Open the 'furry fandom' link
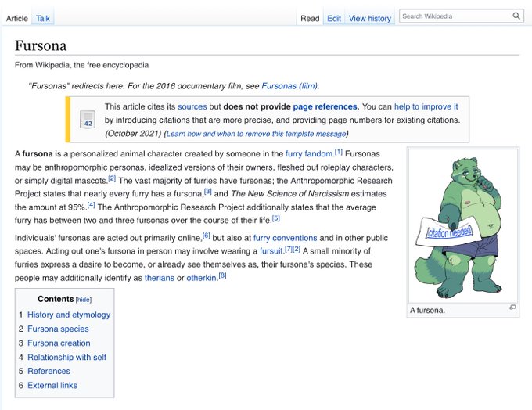This screenshot has width=532, height=410. (x=309, y=153)
